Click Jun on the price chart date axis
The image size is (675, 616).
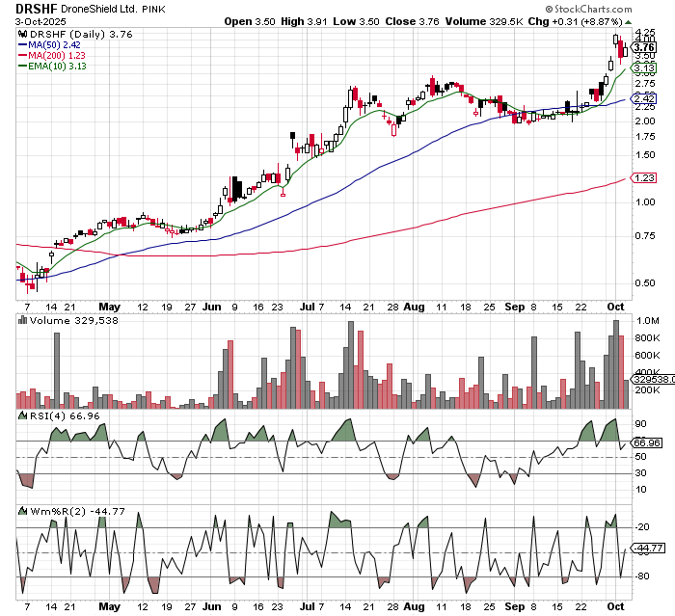pos(211,307)
